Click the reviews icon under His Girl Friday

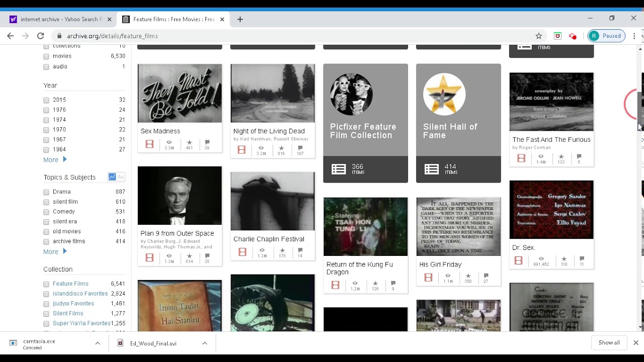[486, 276]
